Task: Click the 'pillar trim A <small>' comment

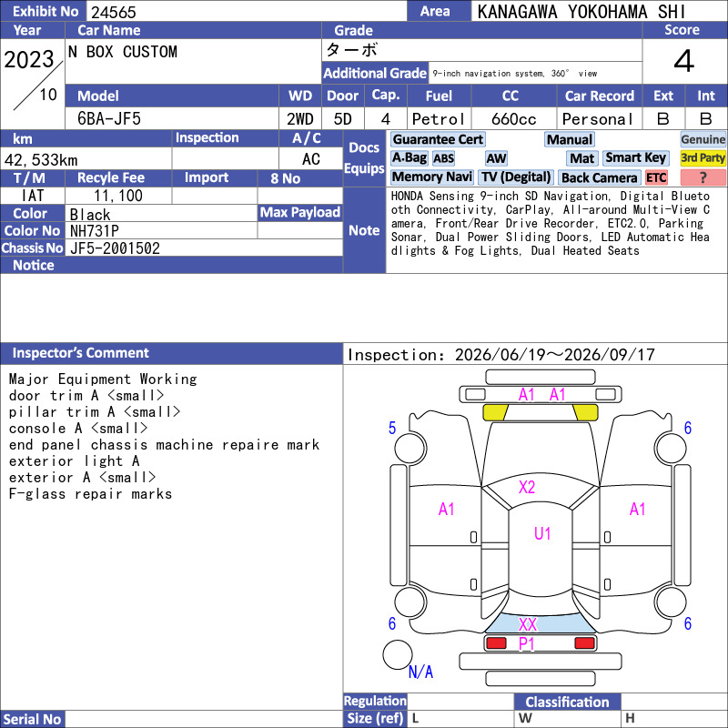Action: [95, 412]
